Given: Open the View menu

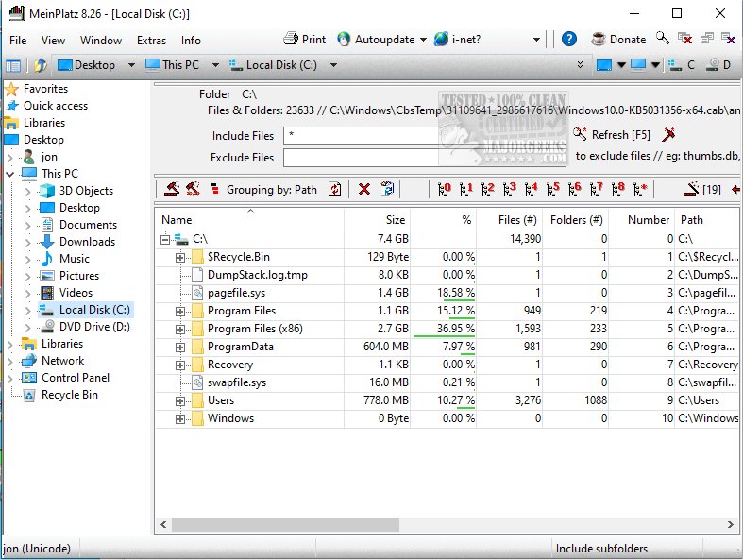Looking at the screenshot, I should point(53,41).
